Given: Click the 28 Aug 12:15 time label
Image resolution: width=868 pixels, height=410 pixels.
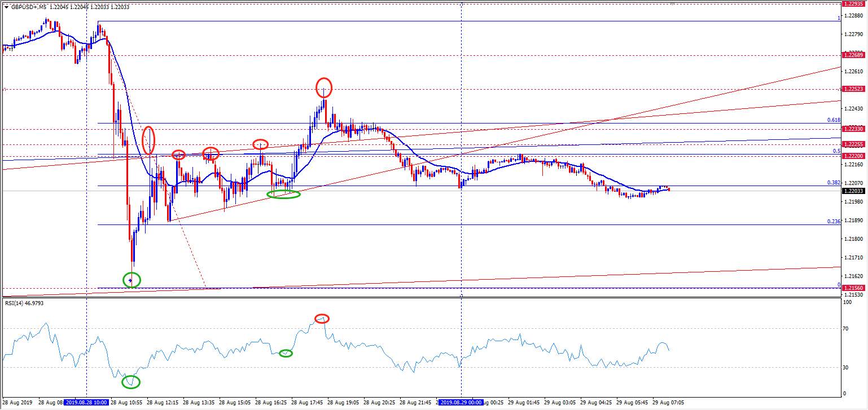Looking at the screenshot, I should 163,403.
